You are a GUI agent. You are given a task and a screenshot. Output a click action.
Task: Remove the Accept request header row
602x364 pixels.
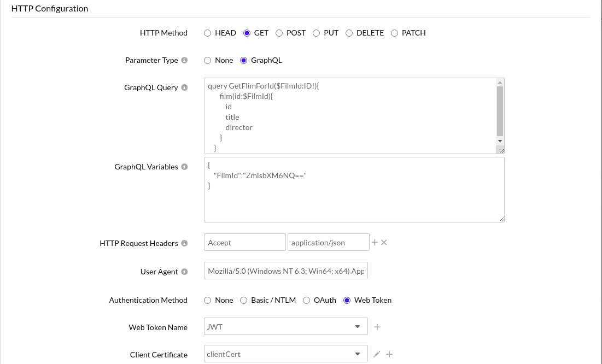384,242
